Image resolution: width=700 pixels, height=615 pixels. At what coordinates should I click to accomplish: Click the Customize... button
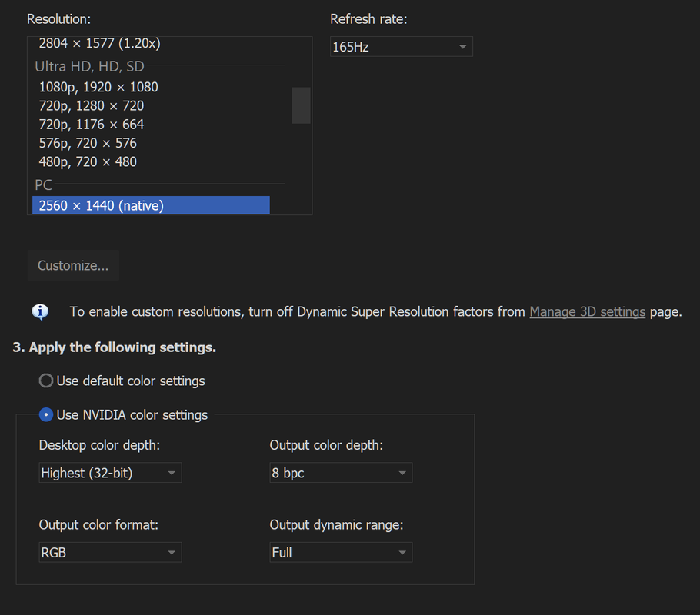click(x=73, y=265)
